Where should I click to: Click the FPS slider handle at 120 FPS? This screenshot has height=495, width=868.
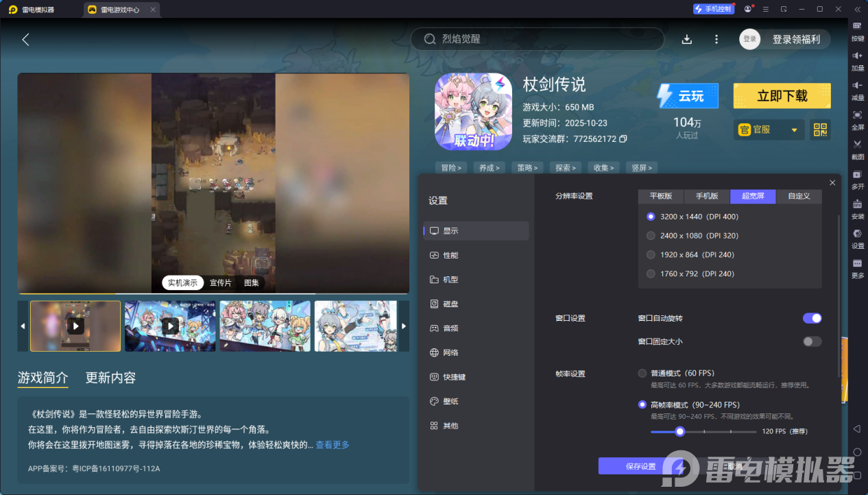[679, 431]
